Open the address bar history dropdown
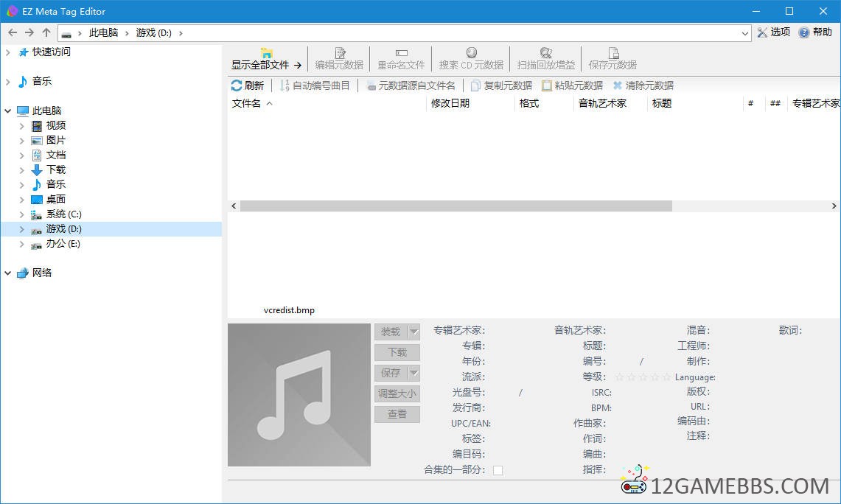Screen dimensions: 841x504 [744, 33]
